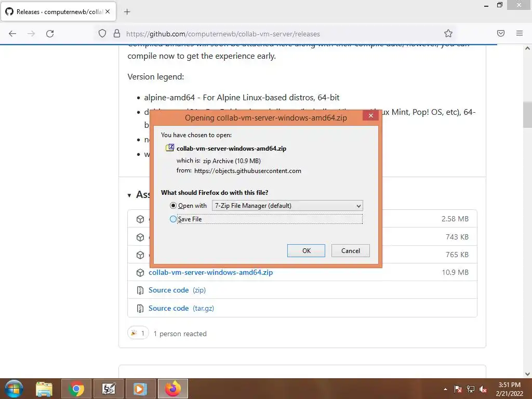This screenshot has height=399, width=532.
Task: Open the Firefox hamburger menu
Action: click(520, 33)
